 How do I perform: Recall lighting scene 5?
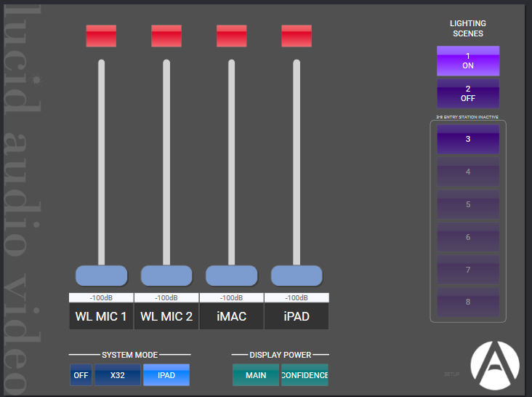(468, 204)
